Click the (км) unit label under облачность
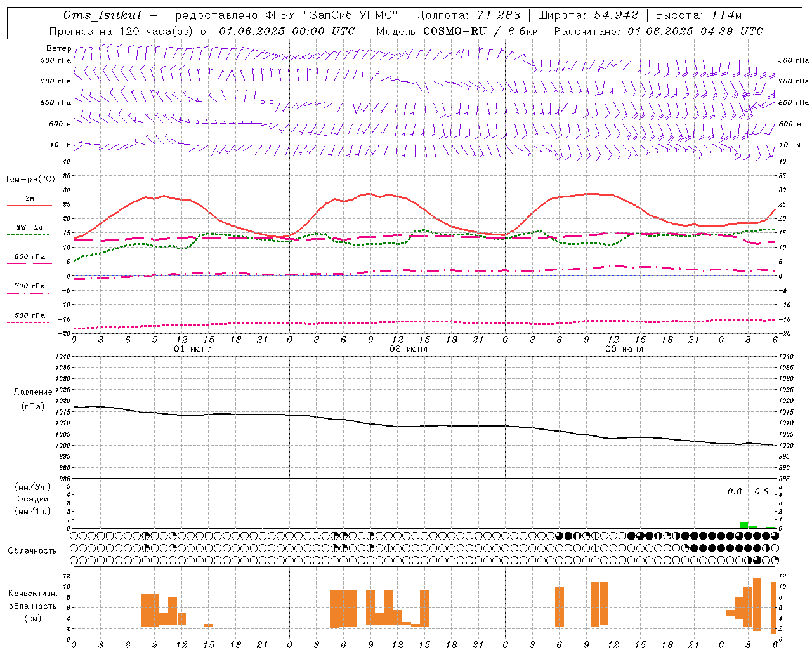The image size is (812, 650). point(33,618)
